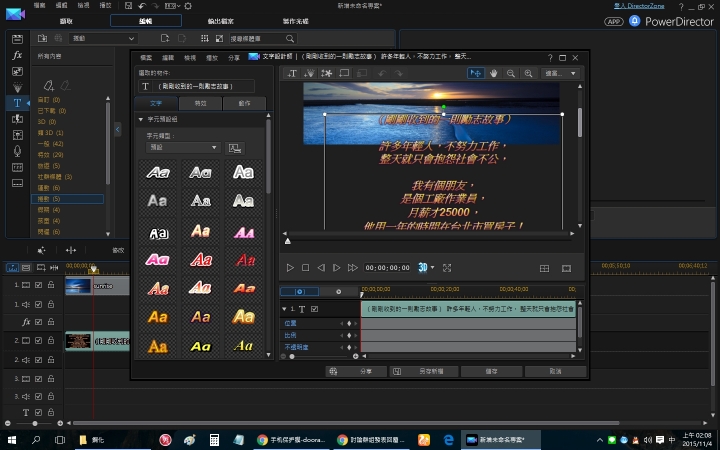
Task: Open the 3D mode dropdown arrow
Action: coord(433,267)
